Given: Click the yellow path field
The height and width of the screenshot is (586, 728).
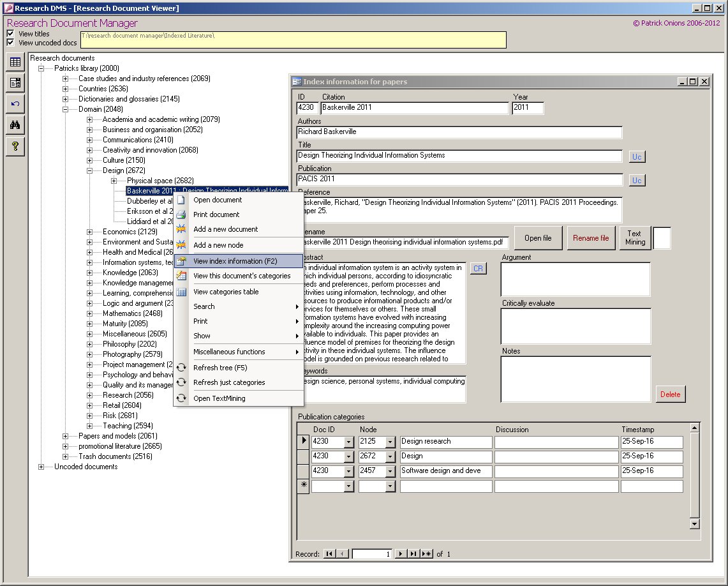Looking at the screenshot, I should 293,40.
